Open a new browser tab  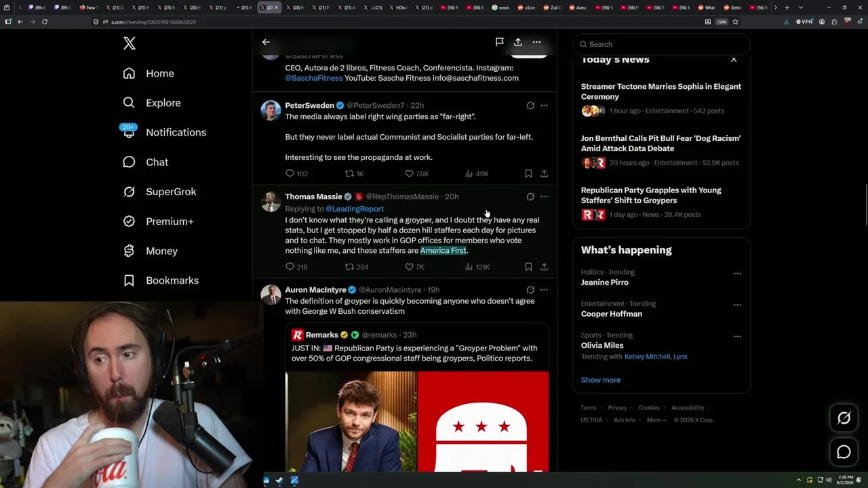787,7
